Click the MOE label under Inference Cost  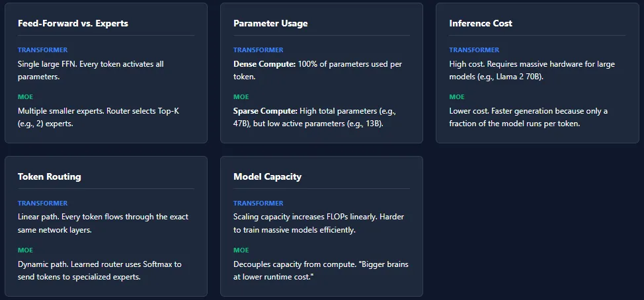tap(456, 97)
